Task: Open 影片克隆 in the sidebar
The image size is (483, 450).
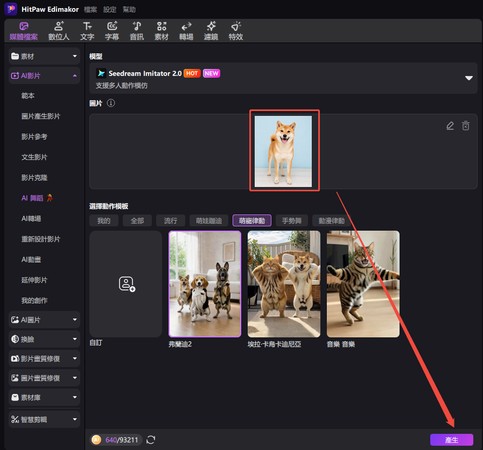Action: tap(34, 178)
